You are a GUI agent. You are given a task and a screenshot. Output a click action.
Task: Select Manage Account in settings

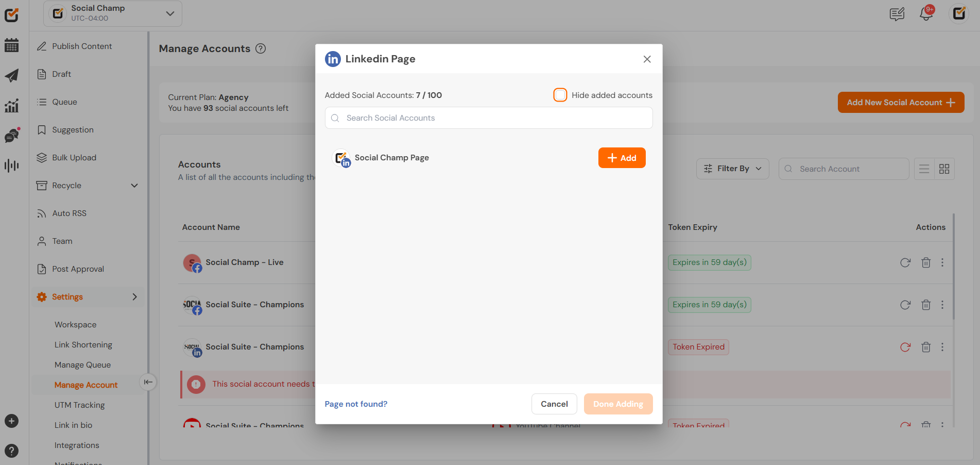86,385
